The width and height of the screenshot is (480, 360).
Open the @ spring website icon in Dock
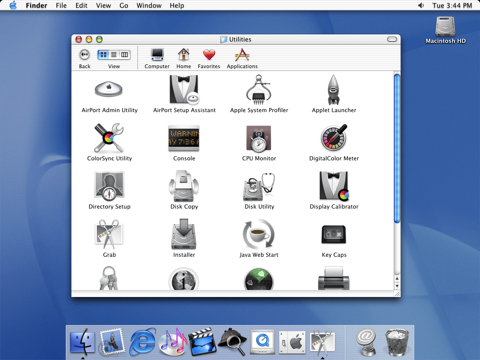[x=366, y=342]
